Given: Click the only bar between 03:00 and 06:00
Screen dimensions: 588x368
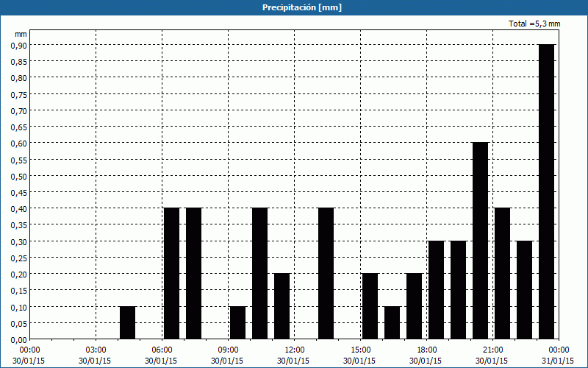Looking at the screenshot, I should click(127, 322).
